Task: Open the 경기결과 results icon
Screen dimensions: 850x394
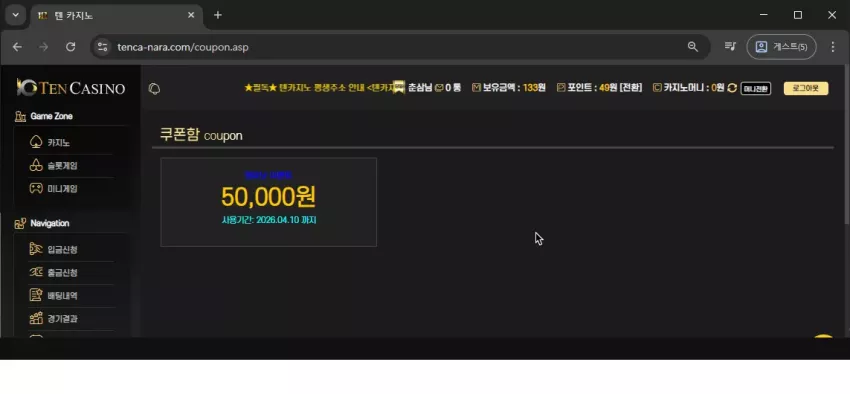Action: click(36, 318)
